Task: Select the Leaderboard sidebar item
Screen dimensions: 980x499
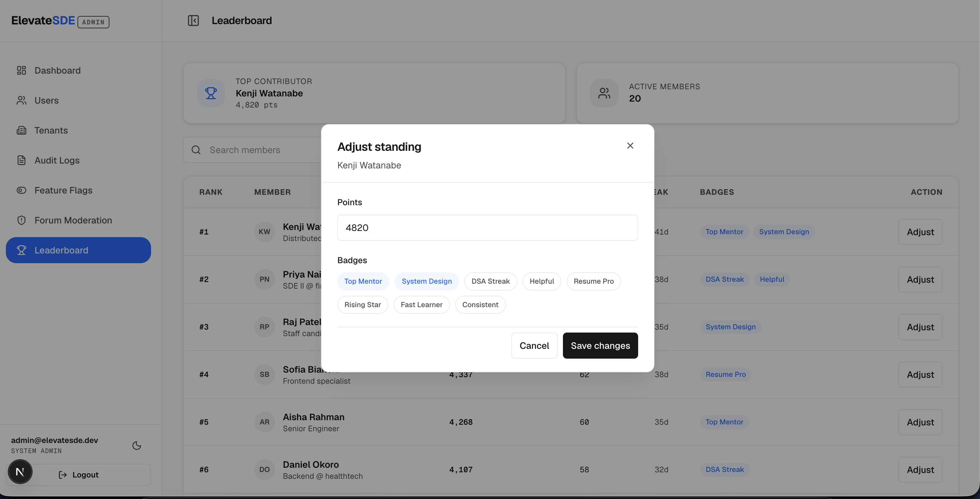Action: click(78, 250)
